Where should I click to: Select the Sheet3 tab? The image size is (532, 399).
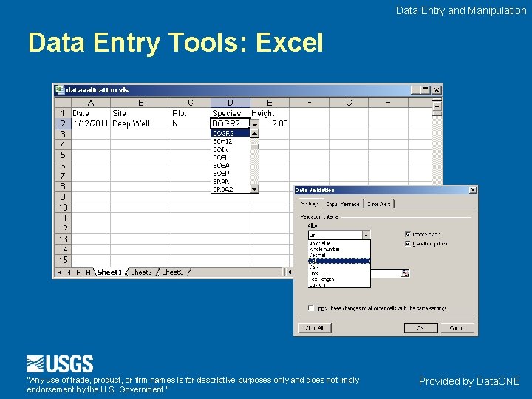172,272
